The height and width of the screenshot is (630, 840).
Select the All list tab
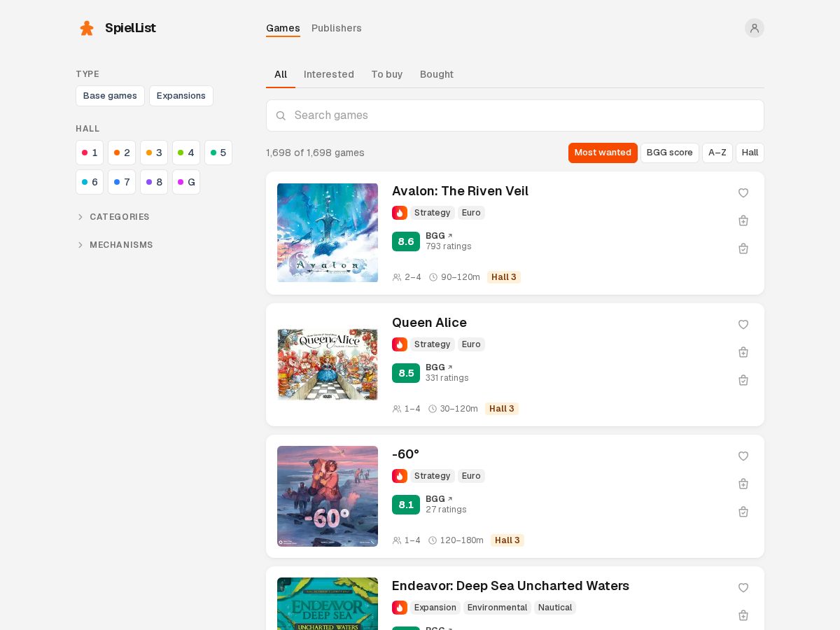(x=281, y=74)
